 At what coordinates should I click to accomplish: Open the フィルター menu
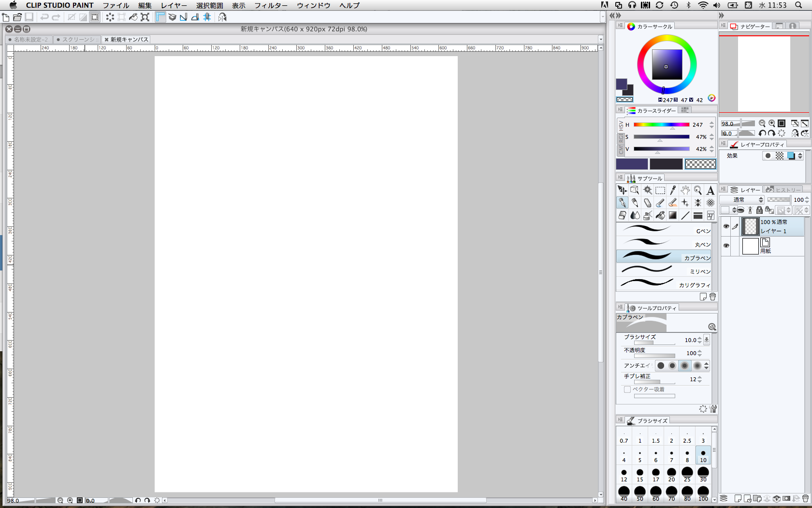click(271, 5)
